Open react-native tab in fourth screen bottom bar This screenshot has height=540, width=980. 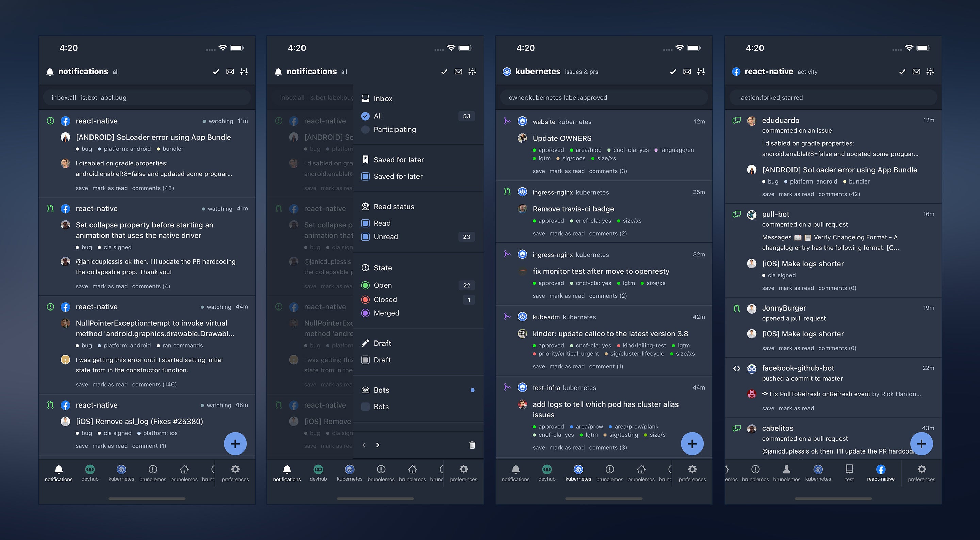click(x=881, y=473)
